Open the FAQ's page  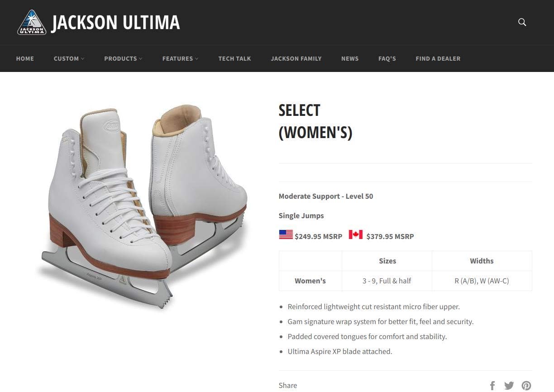tap(387, 58)
